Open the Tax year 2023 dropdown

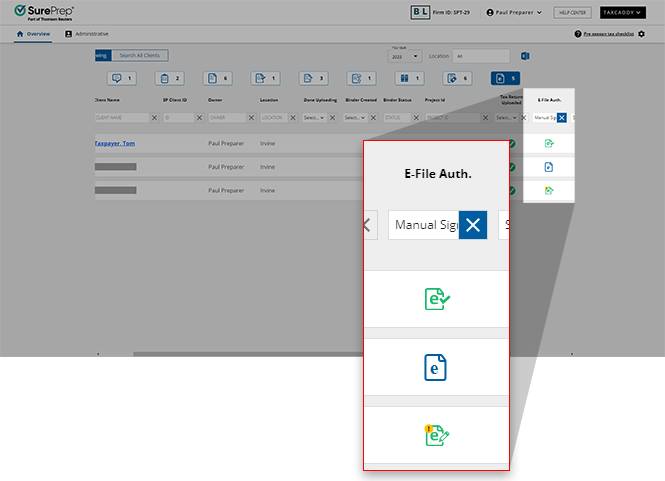pos(404,56)
